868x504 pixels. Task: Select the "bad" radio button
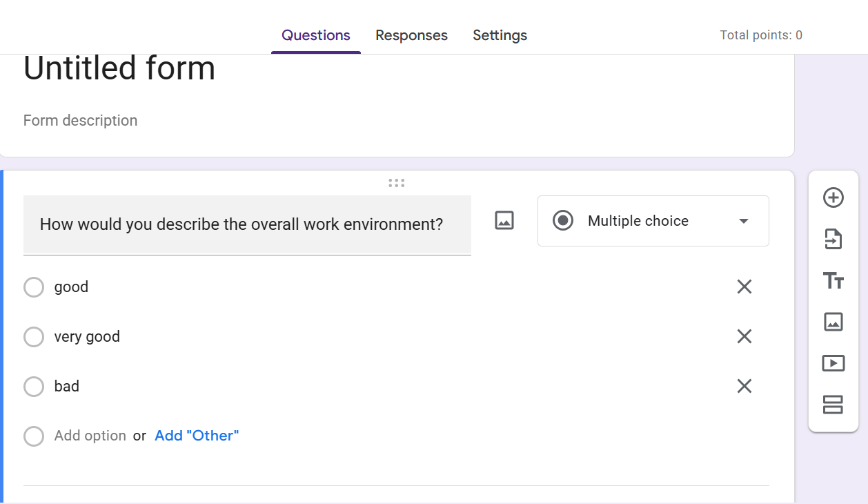pos(34,387)
